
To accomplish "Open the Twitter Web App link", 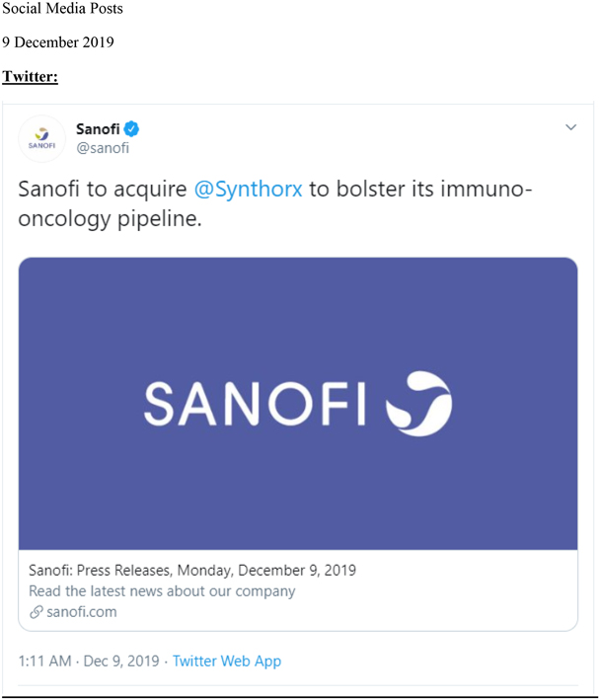I will [x=227, y=661].
